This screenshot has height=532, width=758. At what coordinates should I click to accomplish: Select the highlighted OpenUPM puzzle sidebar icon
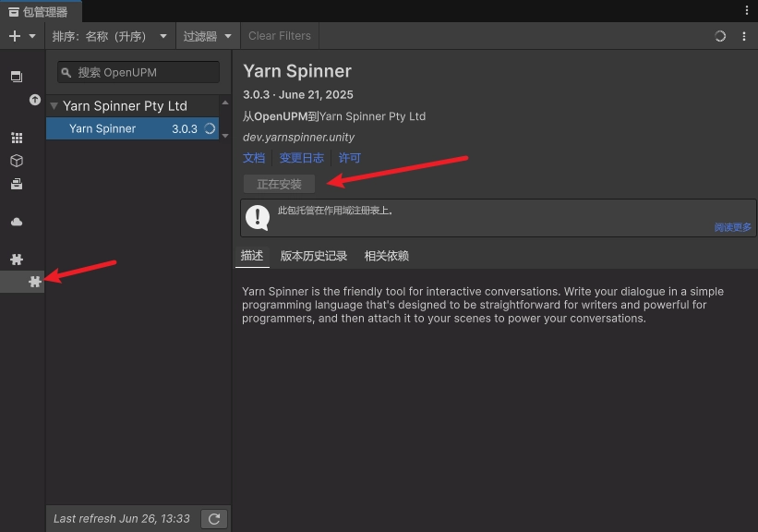[35, 282]
